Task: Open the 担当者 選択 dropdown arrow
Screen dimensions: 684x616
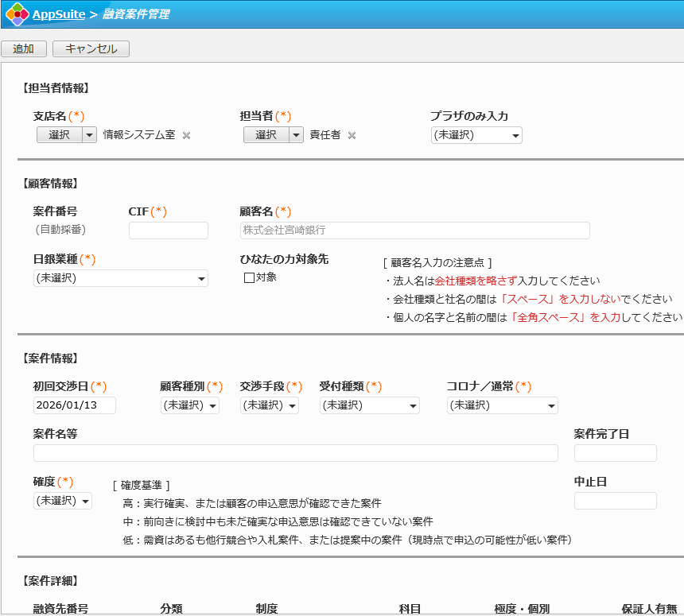Action: point(296,135)
